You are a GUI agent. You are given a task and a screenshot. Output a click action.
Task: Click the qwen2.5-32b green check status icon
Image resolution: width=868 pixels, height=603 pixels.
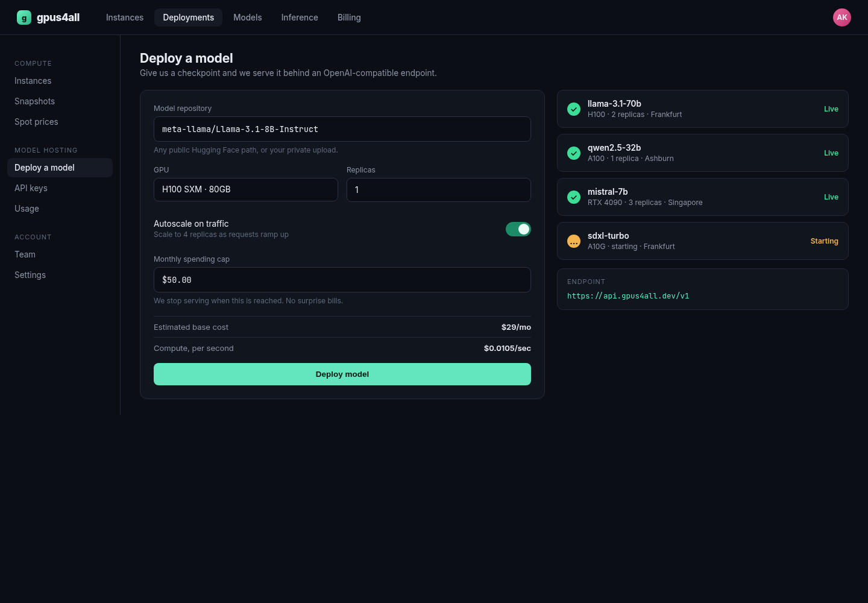pos(574,153)
